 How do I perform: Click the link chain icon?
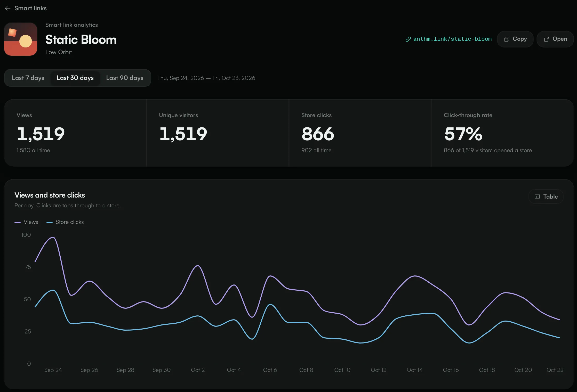click(x=408, y=39)
